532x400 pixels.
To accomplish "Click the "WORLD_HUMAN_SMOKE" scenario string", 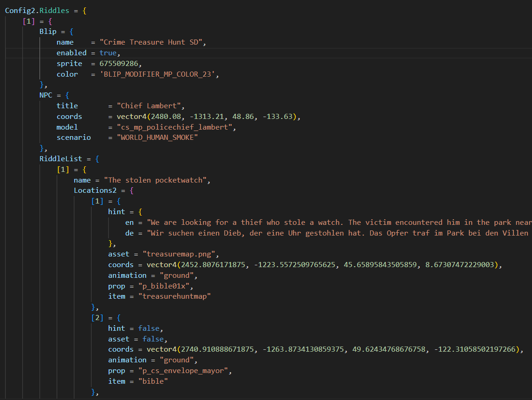I will click(x=157, y=137).
